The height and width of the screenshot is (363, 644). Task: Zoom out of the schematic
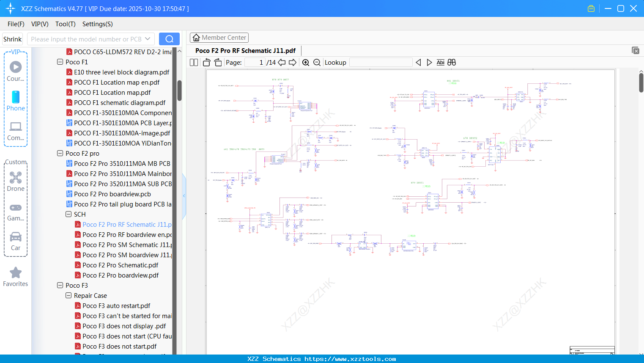click(317, 63)
